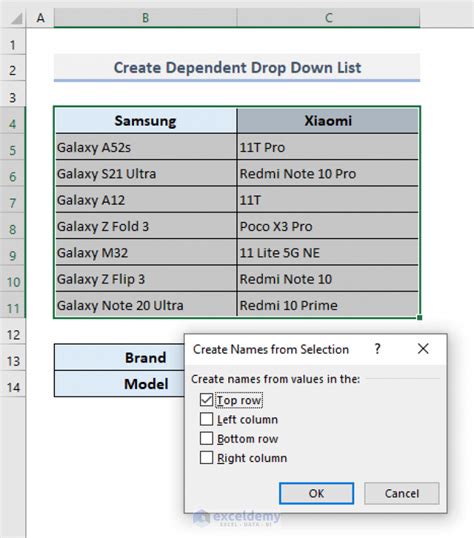Viewport: 474px width, 538px height.
Task: Click the selection fill handle square
Action: pos(419,318)
